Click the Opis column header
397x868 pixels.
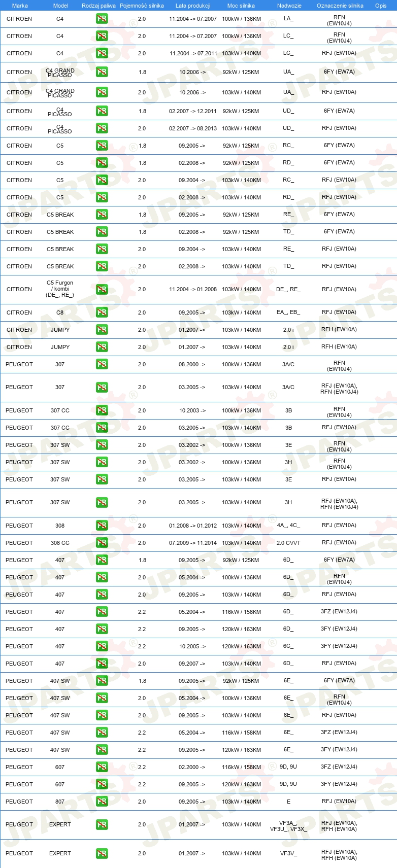point(381,6)
